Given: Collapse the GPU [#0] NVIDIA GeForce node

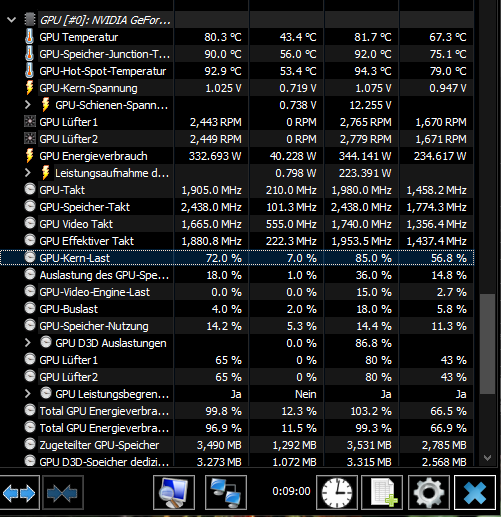Looking at the screenshot, I should click(x=11, y=20).
